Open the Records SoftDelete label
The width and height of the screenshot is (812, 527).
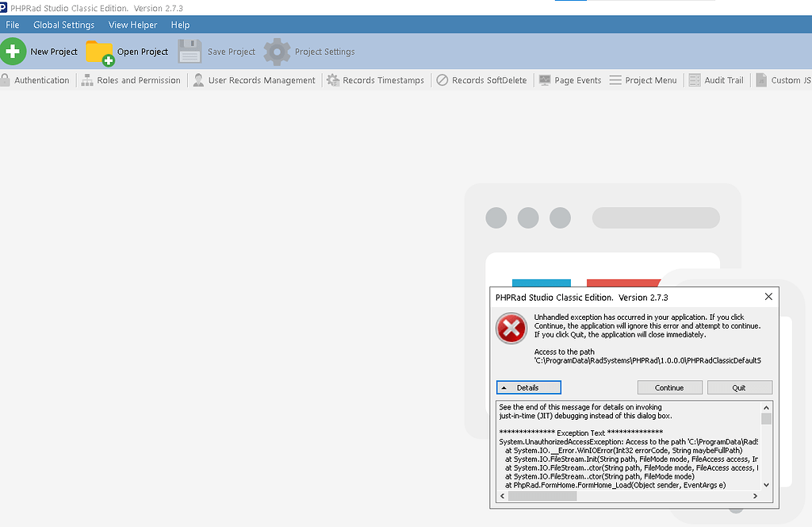tap(489, 80)
